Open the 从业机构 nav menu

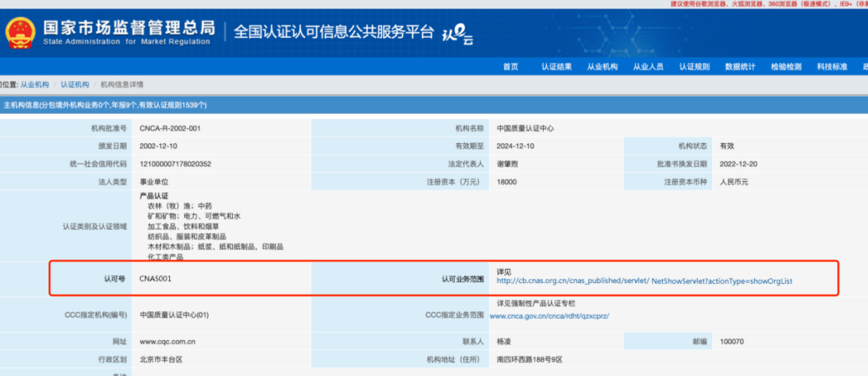point(602,67)
